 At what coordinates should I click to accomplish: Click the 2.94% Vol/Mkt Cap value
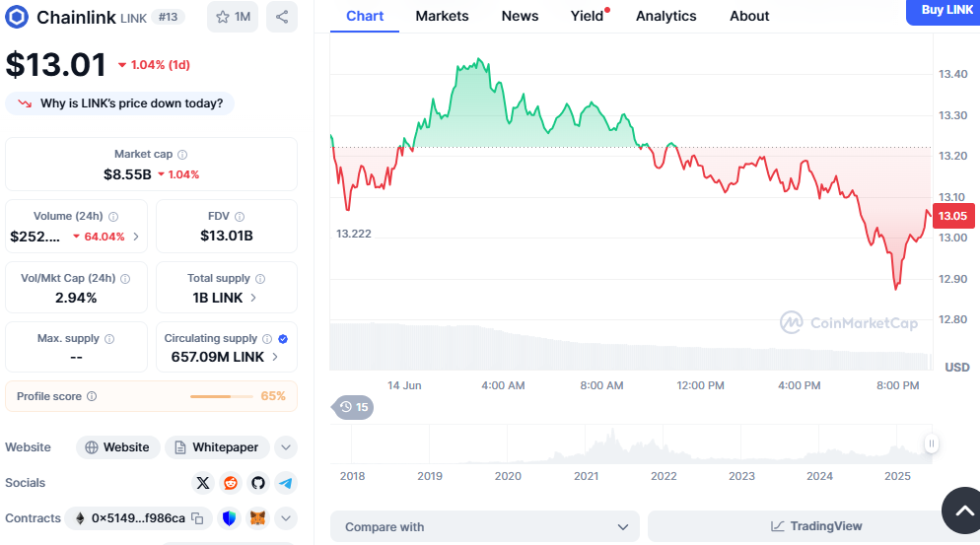[x=76, y=299]
